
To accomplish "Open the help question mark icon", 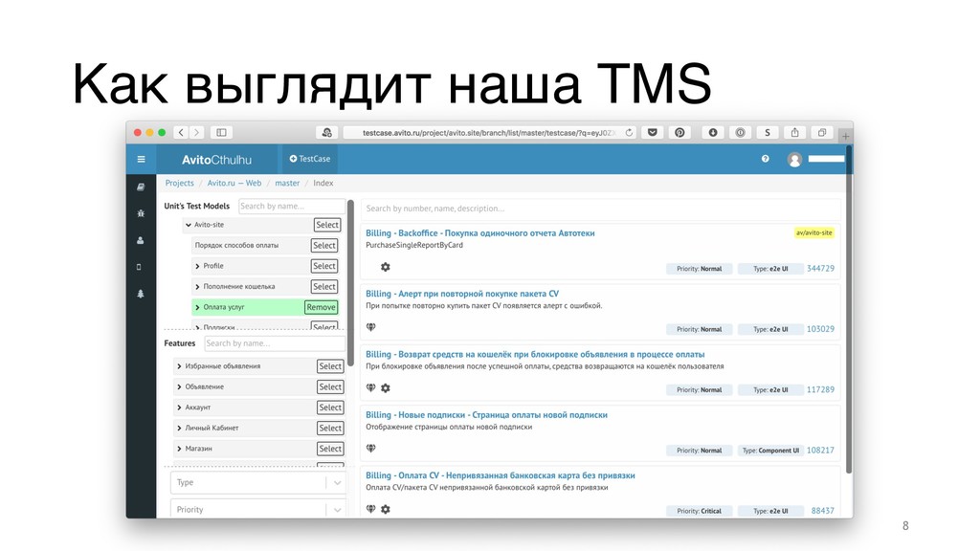I will coord(765,159).
